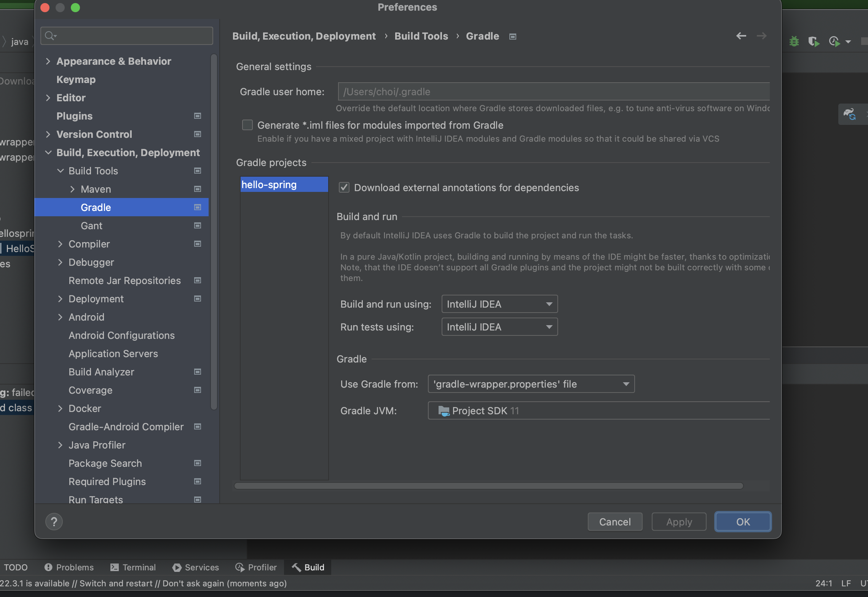868x597 pixels.
Task: Click the Cancel button
Action: [x=615, y=521]
